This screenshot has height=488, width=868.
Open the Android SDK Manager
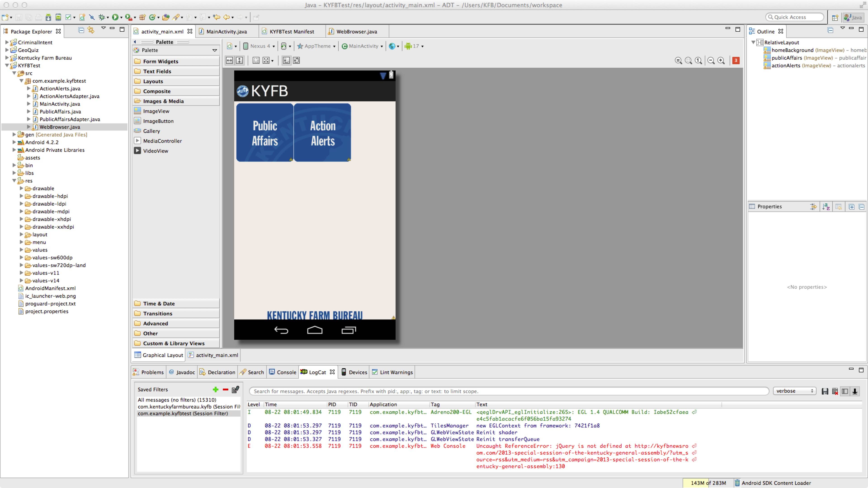pos(48,17)
